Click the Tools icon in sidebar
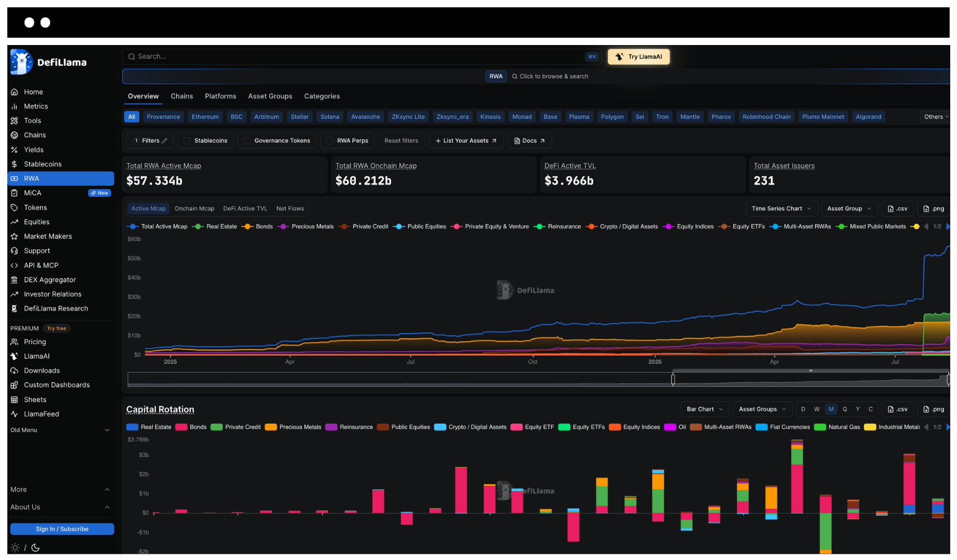Viewport: 957px width, 560px height. pyautogui.click(x=15, y=120)
